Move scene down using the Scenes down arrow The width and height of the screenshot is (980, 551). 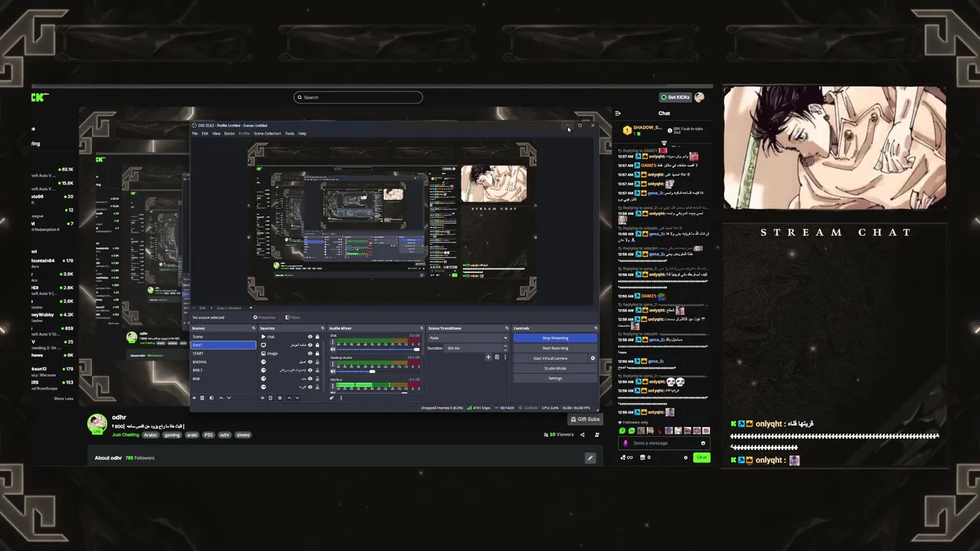pos(229,398)
